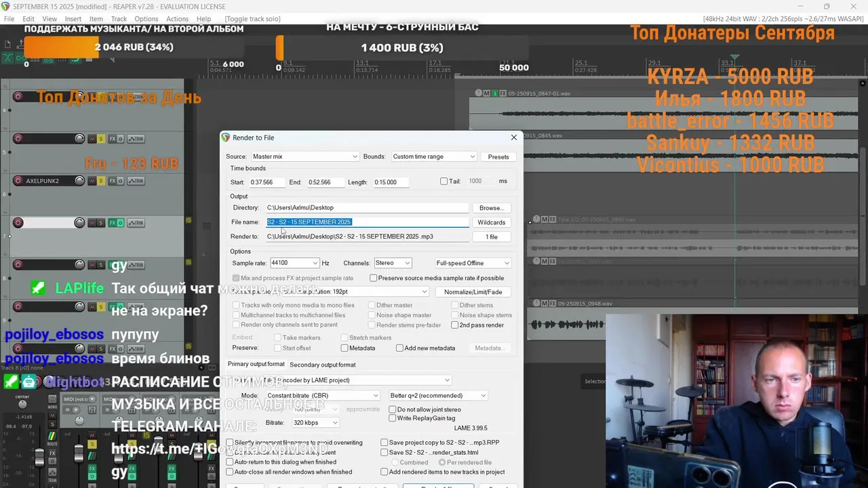Image resolution: width=868 pixels, height=488 pixels.
Task: Open the Insert menu
Action: (x=73, y=19)
